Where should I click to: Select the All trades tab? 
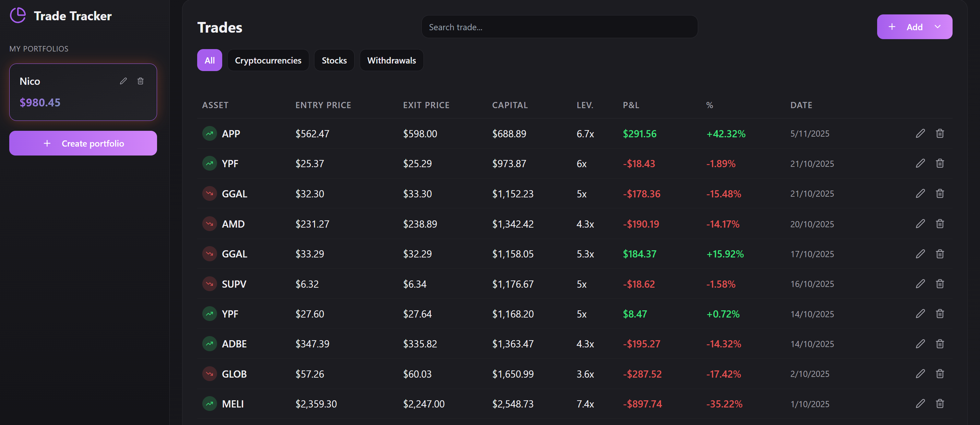pos(209,60)
